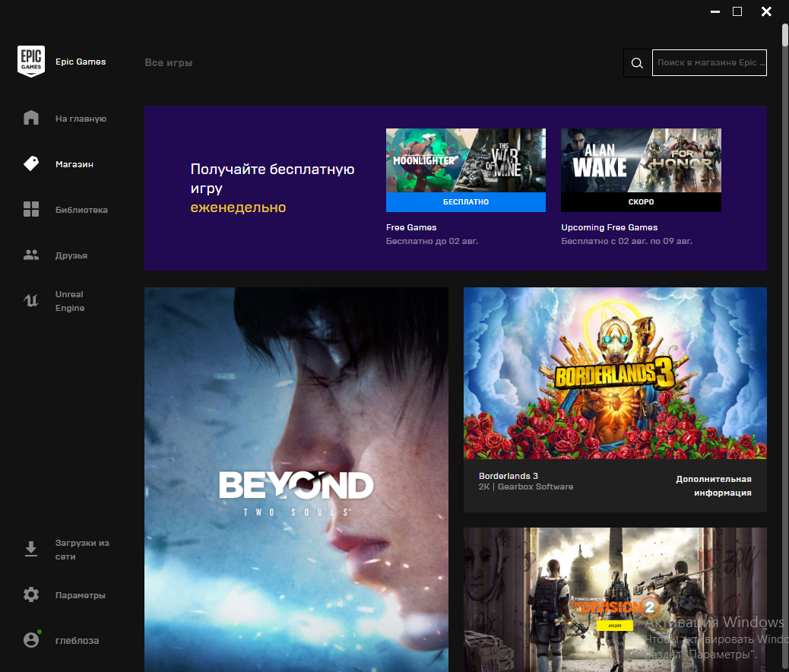
Task: Click the friends people icon
Action: click(30, 255)
